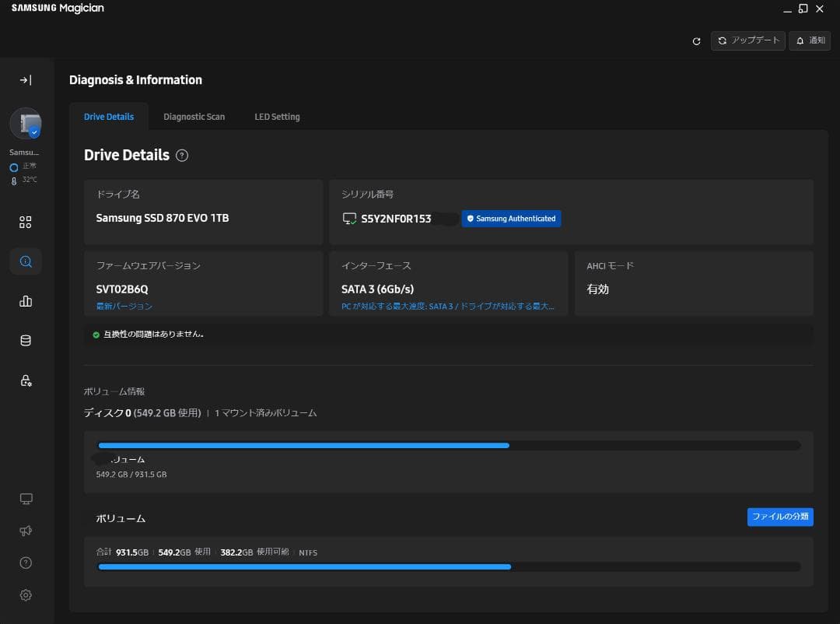Image resolution: width=840 pixels, height=624 pixels.
Task: Click the 互換性の問題はありません status message
Action: [154, 335]
